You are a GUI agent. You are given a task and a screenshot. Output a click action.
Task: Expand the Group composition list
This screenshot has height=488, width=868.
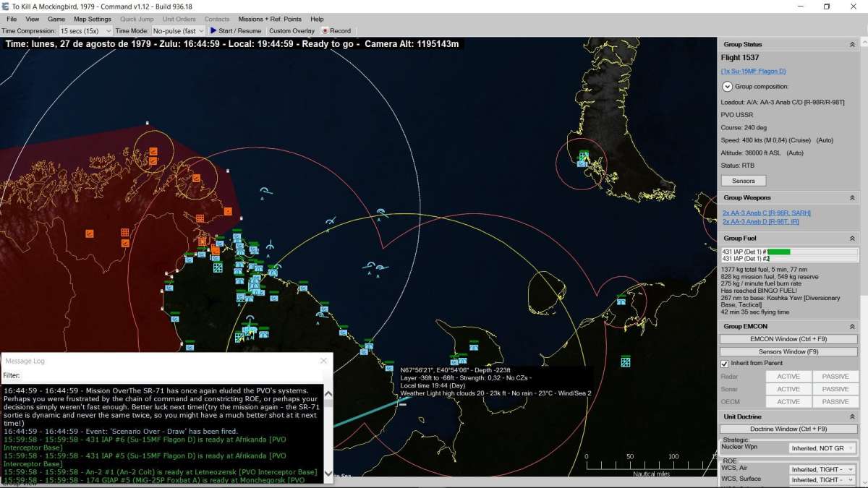pos(727,87)
